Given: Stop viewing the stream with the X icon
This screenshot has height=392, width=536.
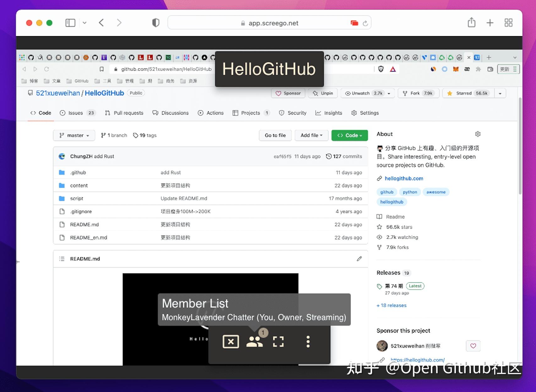Looking at the screenshot, I should click(x=231, y=342).
